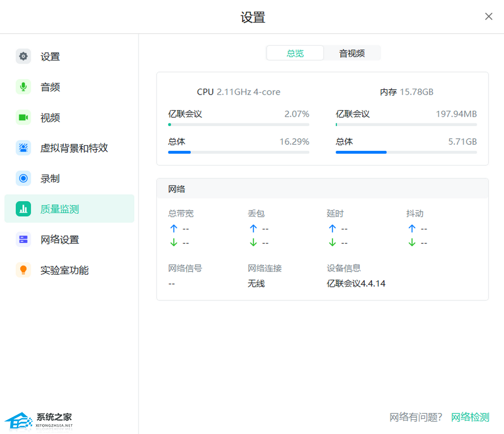Click the 网络 section header
The width and height of the screenshot is (504, 434).
322,189
